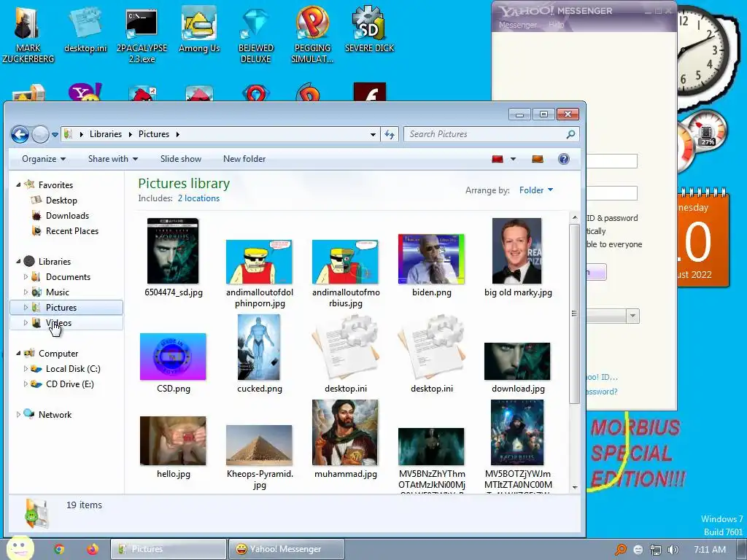Select Recent Places in sidebar
This screenshot has height=560, width=747.
[x=72, y=231]
